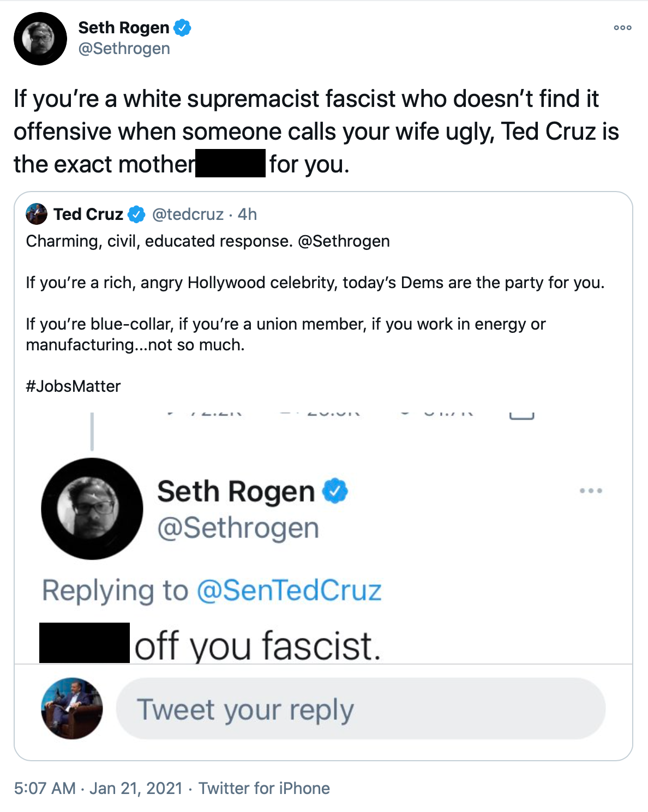Click the #JobsMatter hashtag
The image size is (648, 812).
[73, 386]
